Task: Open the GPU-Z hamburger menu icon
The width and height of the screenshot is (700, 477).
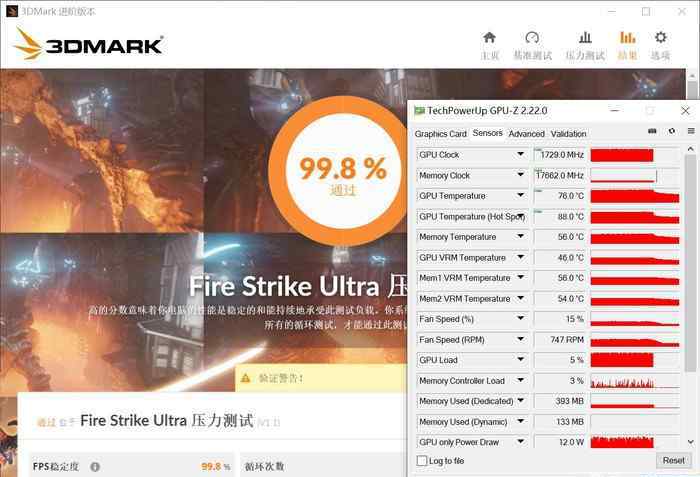Action: pyautogui.click(x=691, y=131)
